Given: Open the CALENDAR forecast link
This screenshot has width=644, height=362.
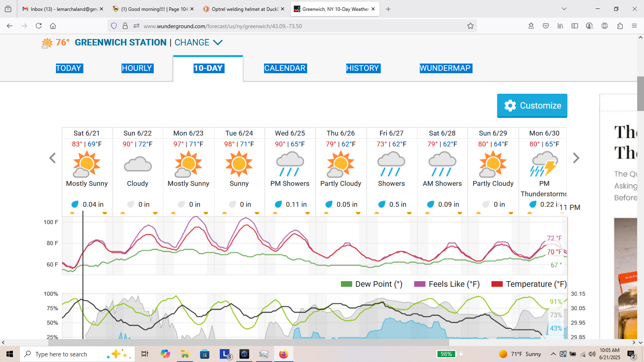Looking at the screenshot, I should [x=285, y=68].
